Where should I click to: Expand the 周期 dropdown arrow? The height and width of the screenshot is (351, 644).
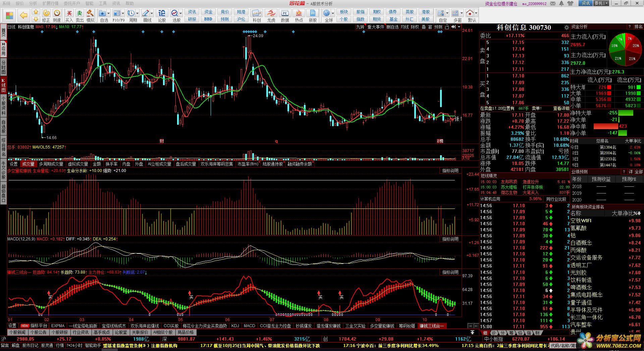click(x=137, y=13)
